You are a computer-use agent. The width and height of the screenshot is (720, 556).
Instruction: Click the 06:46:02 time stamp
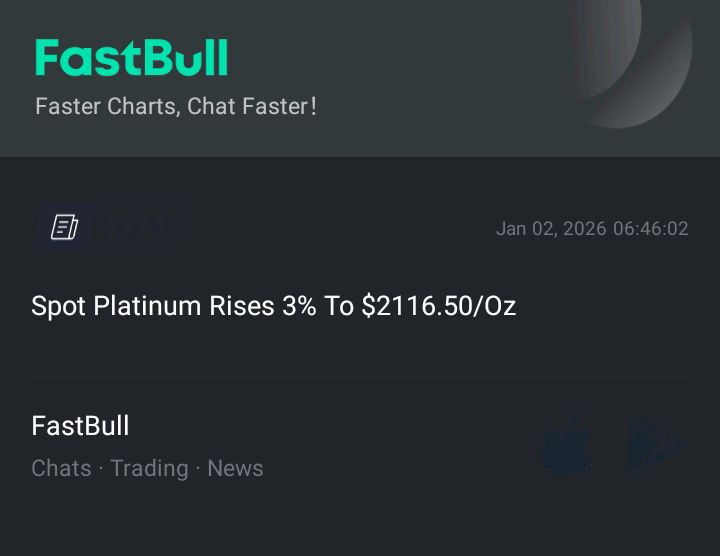pyautogui.click(x=651, y=229)
